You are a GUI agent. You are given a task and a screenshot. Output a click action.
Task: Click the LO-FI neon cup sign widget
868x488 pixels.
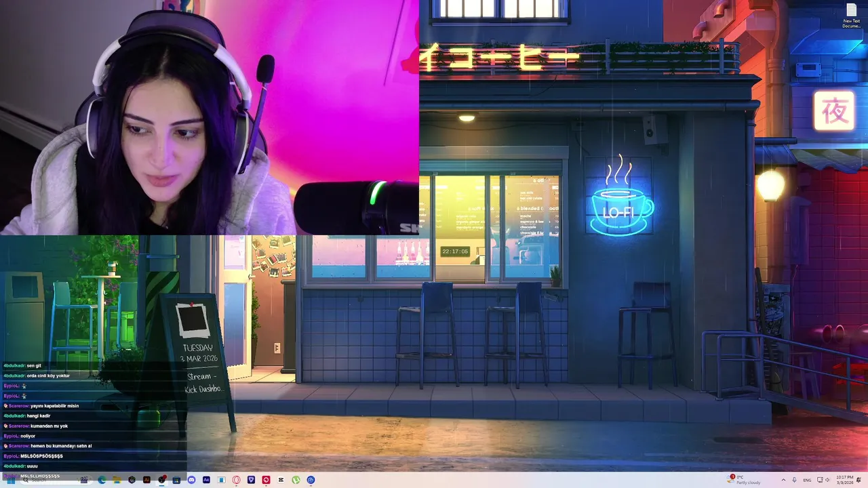620,197
